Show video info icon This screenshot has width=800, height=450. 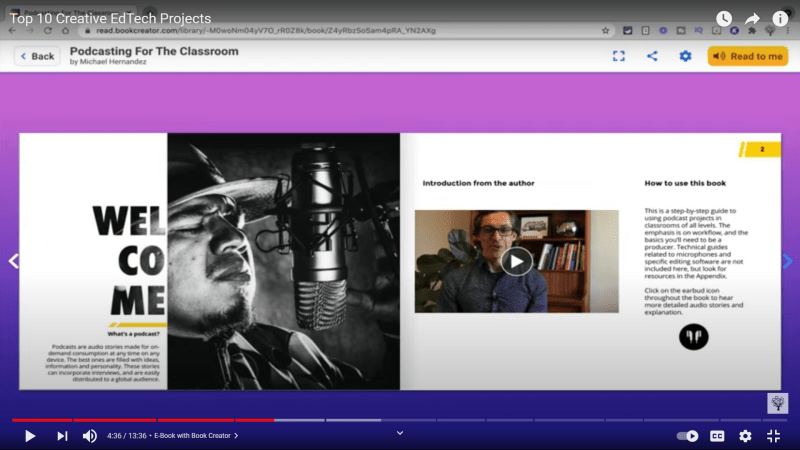coord(780,19)
